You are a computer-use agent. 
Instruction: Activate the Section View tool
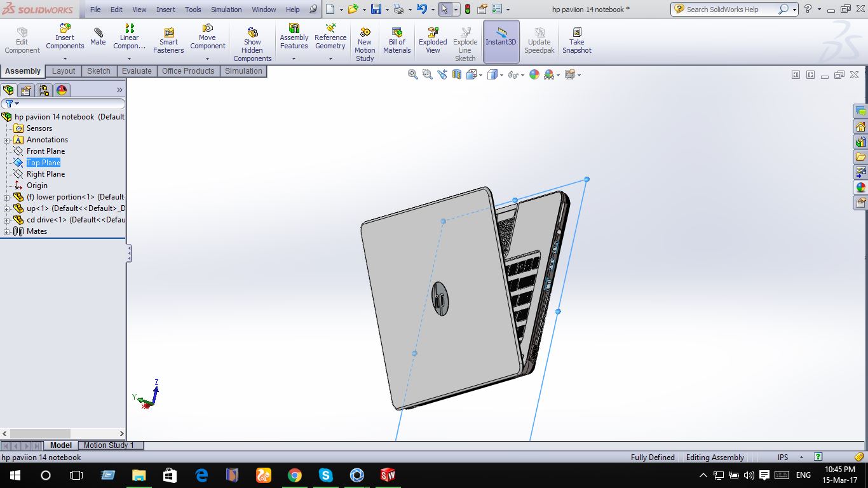click(457, 74)
